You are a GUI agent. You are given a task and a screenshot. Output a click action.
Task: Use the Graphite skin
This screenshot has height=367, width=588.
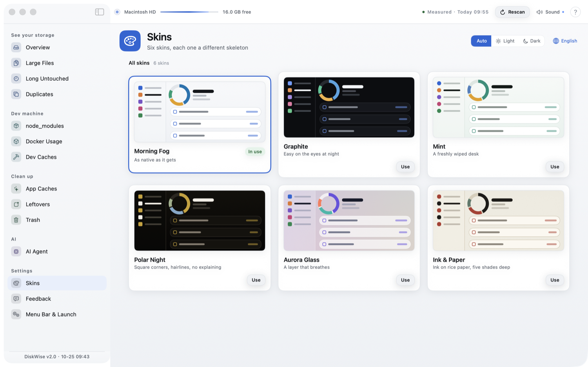(405, 167)
